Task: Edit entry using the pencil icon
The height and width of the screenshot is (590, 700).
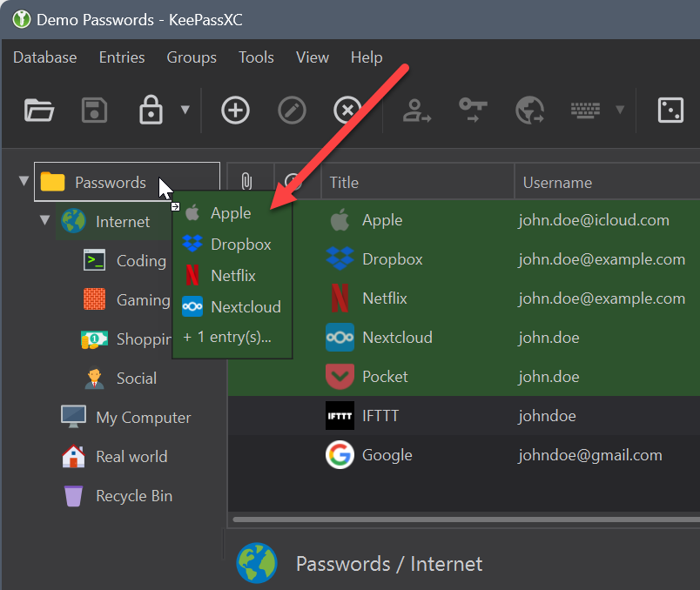Action: pyautogui.click(x=292, y=111)
